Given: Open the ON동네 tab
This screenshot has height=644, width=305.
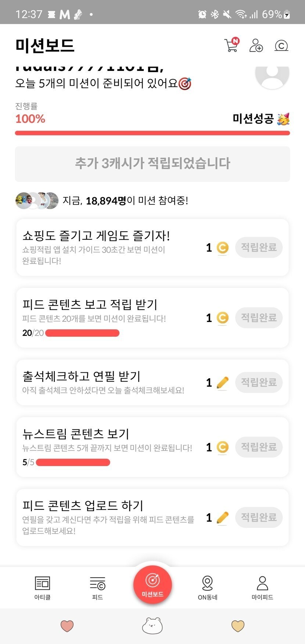Looking at the screenshot, I should 208,587.
